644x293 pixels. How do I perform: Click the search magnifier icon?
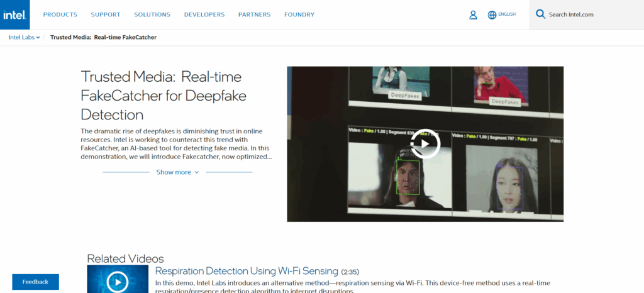click(540, 14)
